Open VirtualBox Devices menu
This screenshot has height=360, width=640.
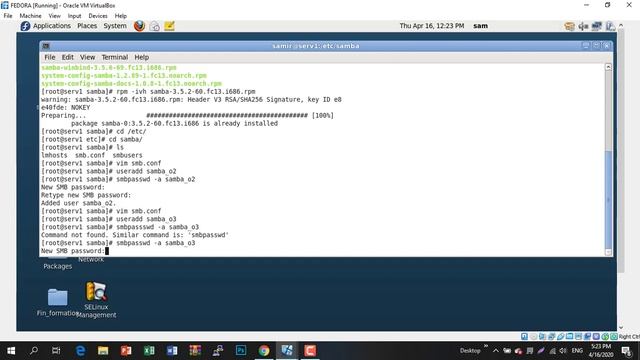click(x=98, y=16)
